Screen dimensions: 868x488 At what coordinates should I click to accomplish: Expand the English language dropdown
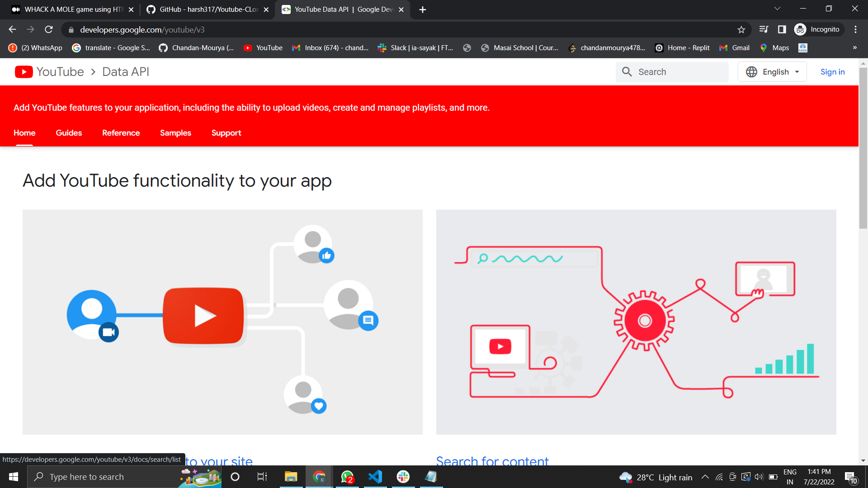point(772,72)
